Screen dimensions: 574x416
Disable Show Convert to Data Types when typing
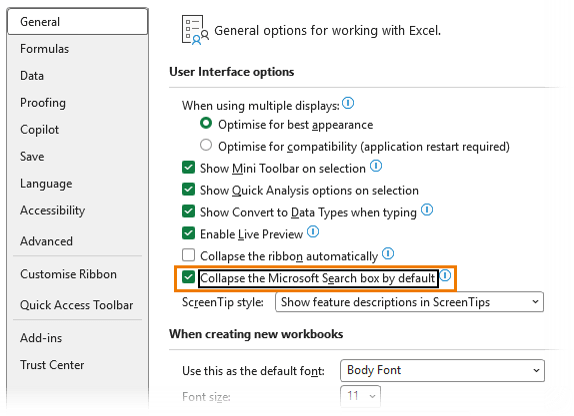coord(189,212)
